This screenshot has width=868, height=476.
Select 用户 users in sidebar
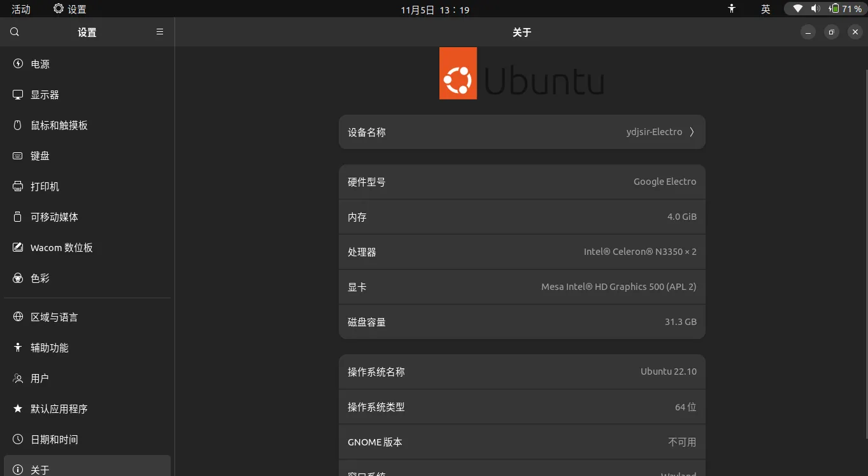point(39,379)
